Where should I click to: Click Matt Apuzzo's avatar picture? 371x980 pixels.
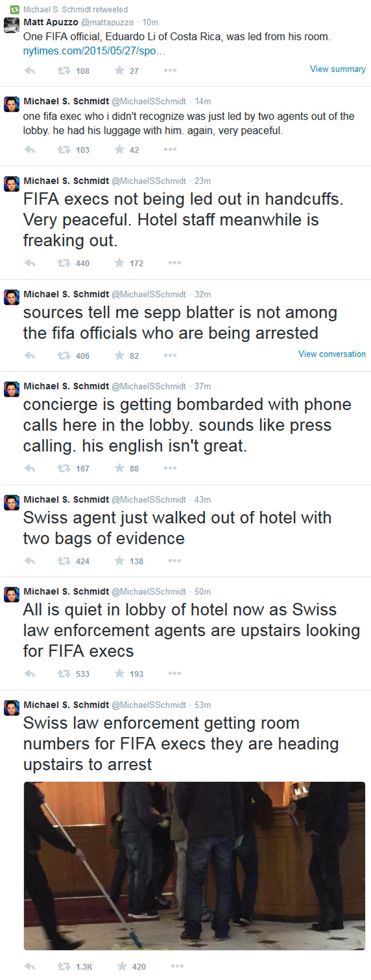point(11,26)
